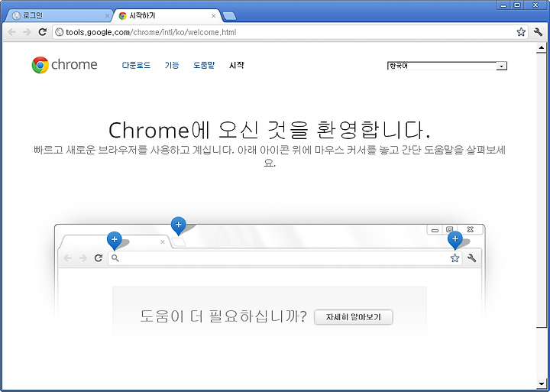Screen dimensions: 550x392
Task: Click the heading 'Chrome에 오신 것을 환영합니다.'
Action: [270, 130]
